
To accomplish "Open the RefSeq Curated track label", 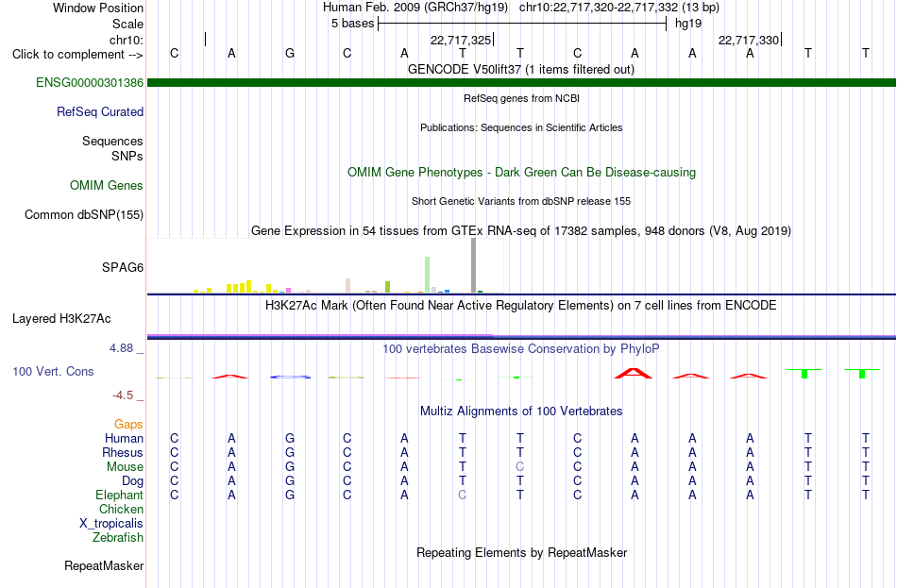I will click(99, 111).
